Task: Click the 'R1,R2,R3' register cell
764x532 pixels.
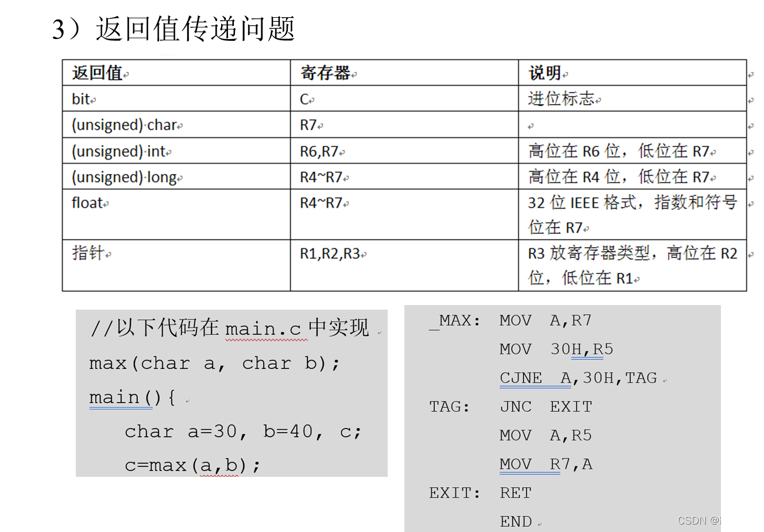Action: (x=404, y=265)
